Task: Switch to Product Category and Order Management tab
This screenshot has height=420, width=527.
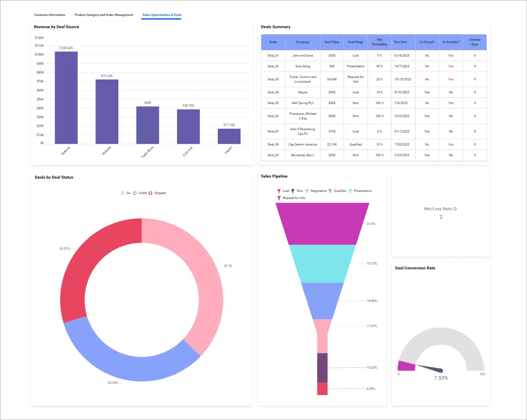Action: [x=104, y=15]
